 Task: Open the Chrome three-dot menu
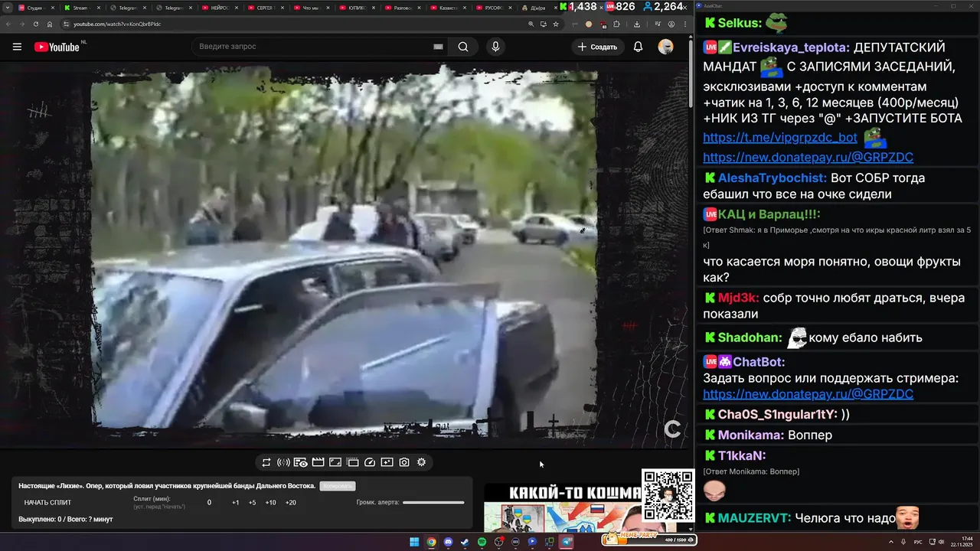[x=684, y=24]
